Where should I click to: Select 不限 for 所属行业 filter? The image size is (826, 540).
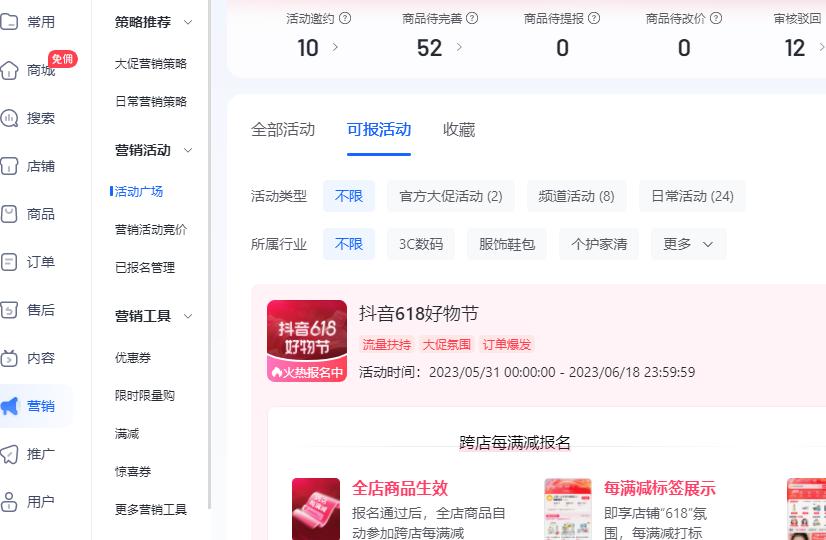tap(349, 244)
